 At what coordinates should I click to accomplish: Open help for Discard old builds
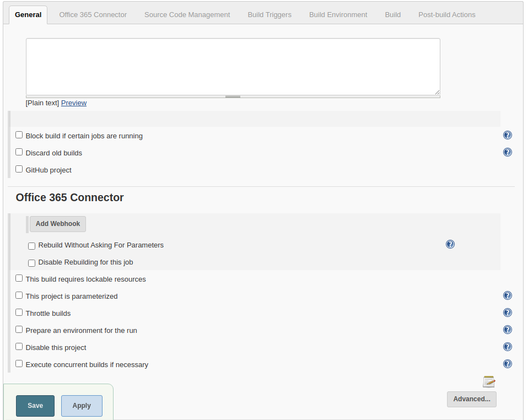point(508,152)
